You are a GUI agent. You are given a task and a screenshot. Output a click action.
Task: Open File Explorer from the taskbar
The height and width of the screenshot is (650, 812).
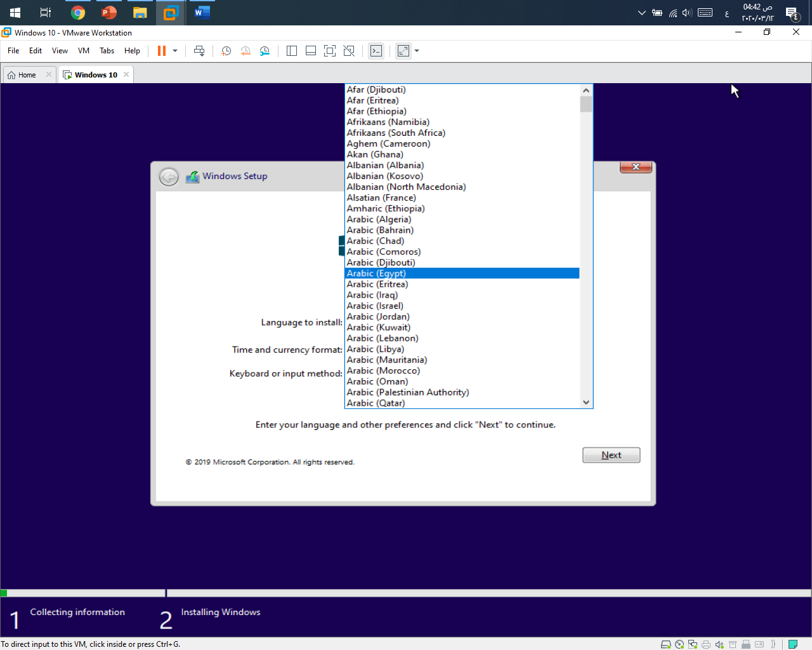(x=140, y=13)
